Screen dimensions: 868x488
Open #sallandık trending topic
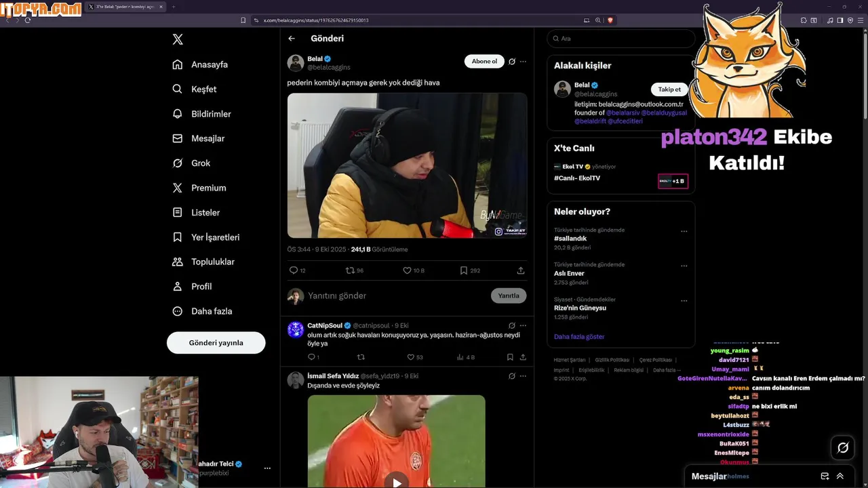pos(570,239)
